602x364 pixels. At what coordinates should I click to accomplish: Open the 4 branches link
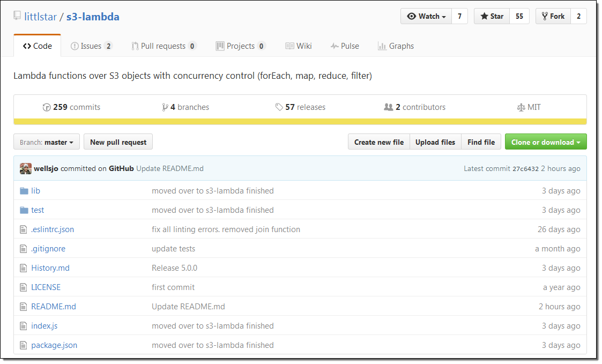(x=185, y=108)
